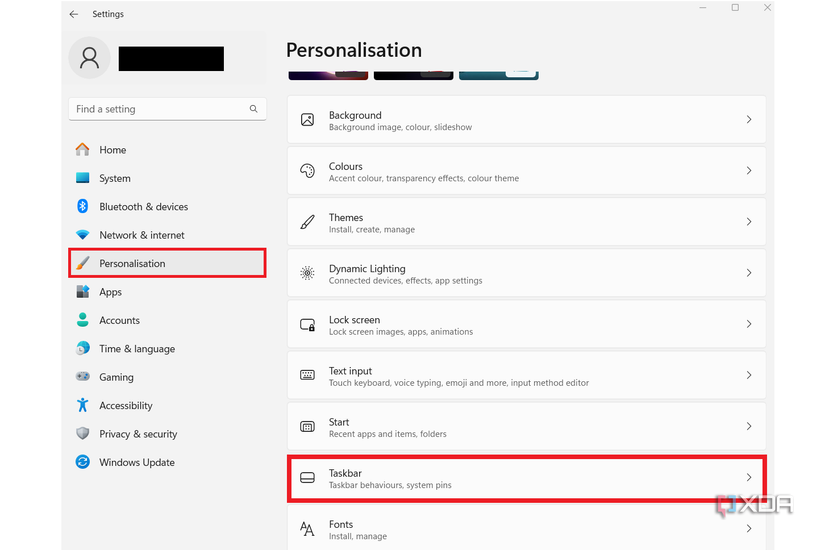Click the Bluetooth & devices icon
The width and height of the screenshot is (825, 550).
tap(83, 206)
